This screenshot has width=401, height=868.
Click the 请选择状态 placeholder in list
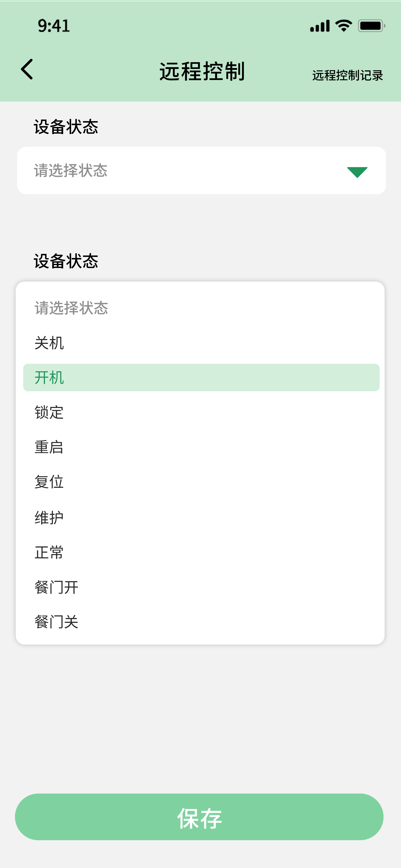coord(71,308)
